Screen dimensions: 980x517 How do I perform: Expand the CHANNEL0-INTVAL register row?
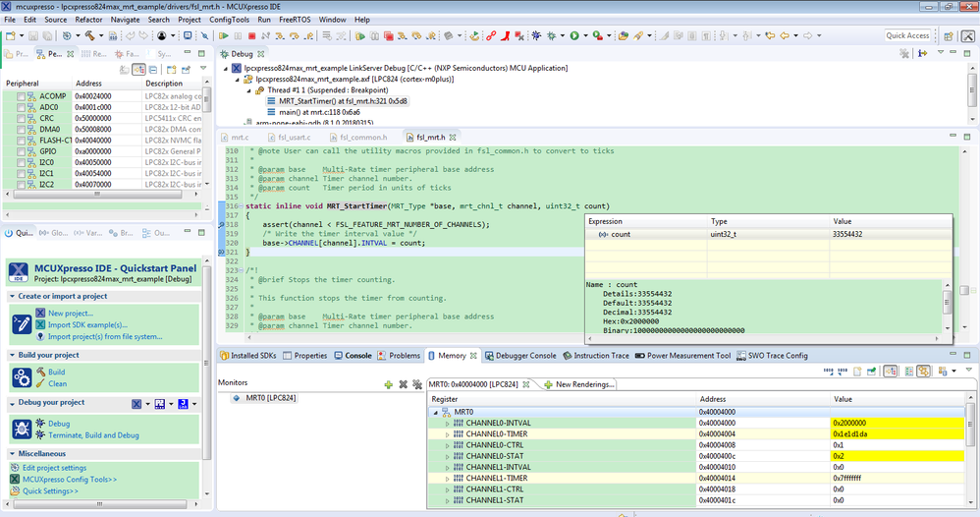pyautogui.click(x=447, y=423)
